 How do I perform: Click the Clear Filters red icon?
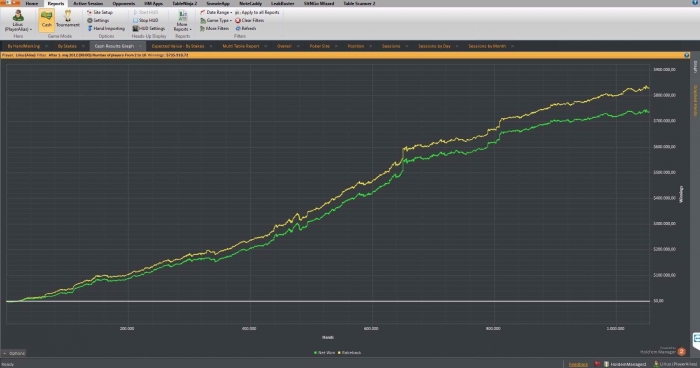(x=238, y=21)
